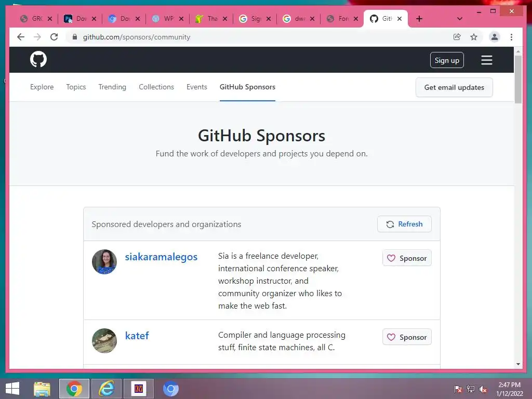Open the taskbar clock and date
532x399 pixels.
point(509,389)
